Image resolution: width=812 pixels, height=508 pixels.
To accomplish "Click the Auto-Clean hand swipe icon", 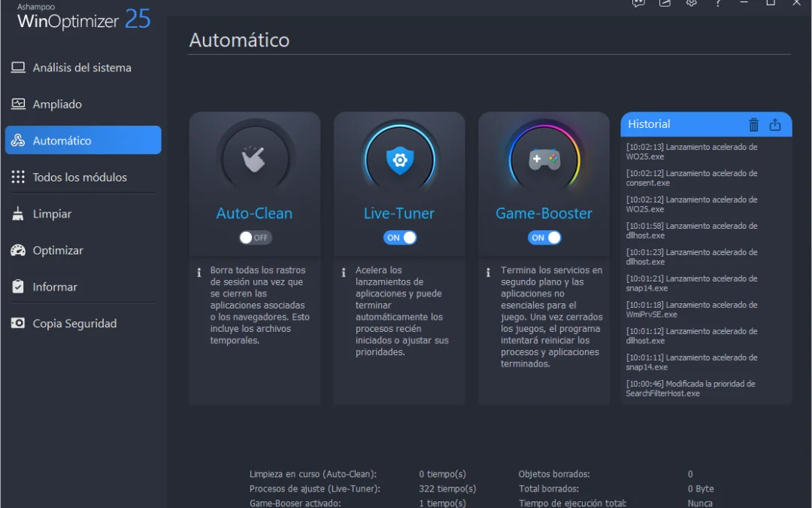I will point(255,159).
